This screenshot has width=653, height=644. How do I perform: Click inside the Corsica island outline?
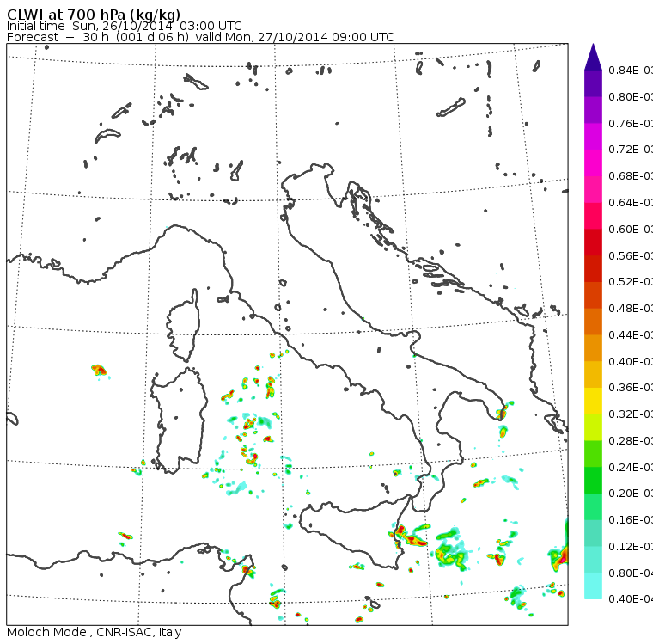[x=185, y=325]
